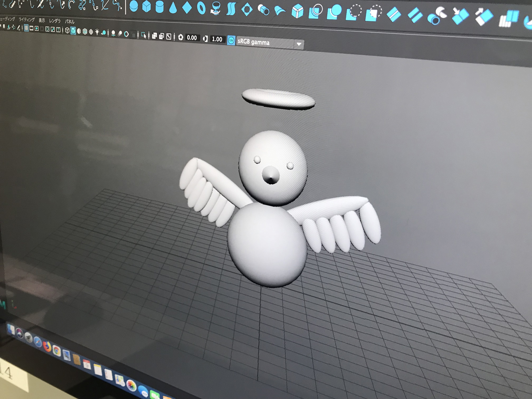Screen dimensions: 532x399
Task: Select the Birail surface tool
Action: (x=280, y=11)
